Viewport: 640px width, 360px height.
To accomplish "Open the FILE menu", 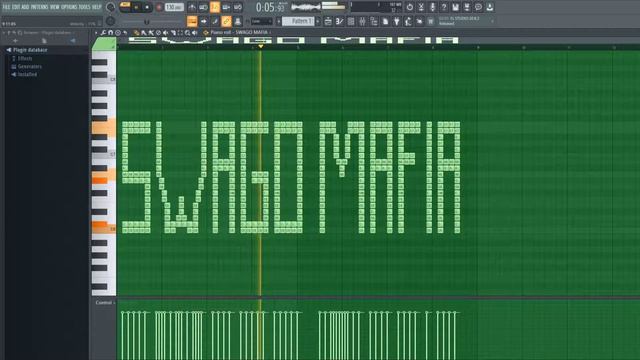I will point(6,7).
